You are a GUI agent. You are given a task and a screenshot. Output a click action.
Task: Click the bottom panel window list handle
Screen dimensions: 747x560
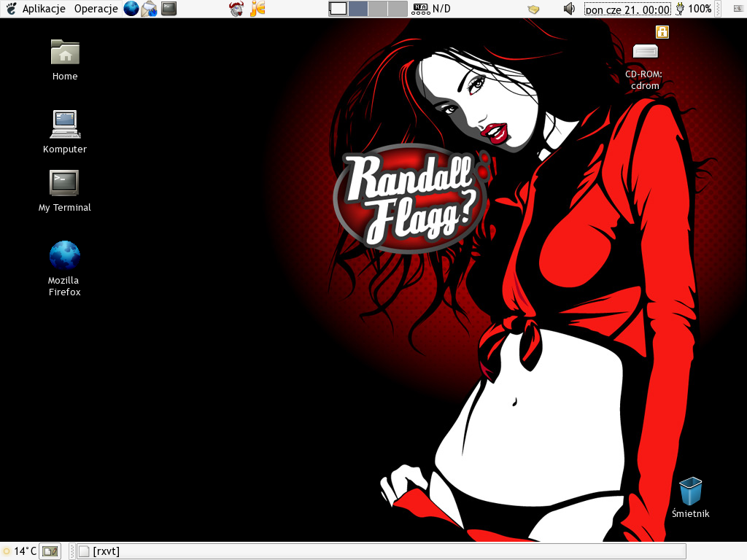pyautogui.click(x=72, y=551)
